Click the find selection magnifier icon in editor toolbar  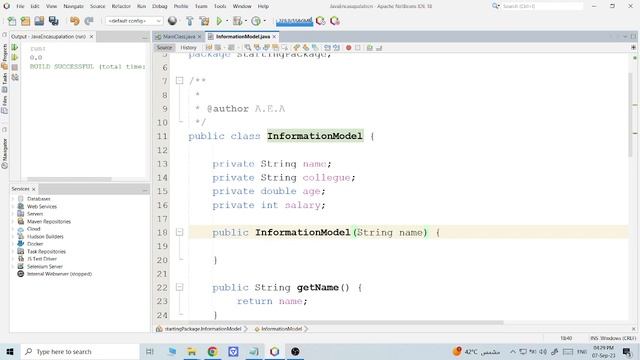point(248,48)
